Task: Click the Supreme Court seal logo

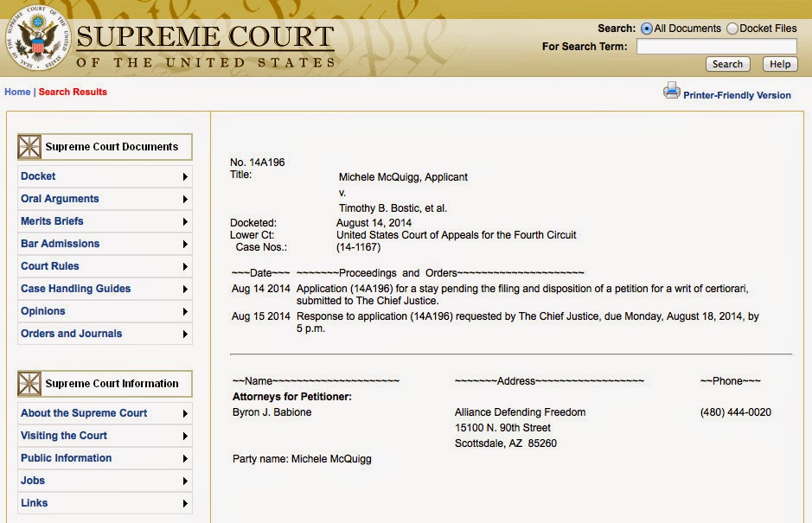Action: click(38, 38)
